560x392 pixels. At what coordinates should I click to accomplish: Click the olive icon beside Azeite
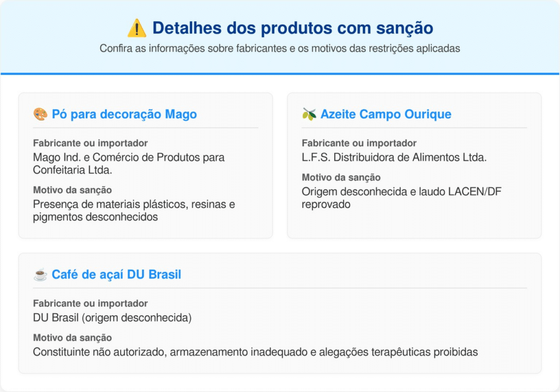[x=309, y=115]
